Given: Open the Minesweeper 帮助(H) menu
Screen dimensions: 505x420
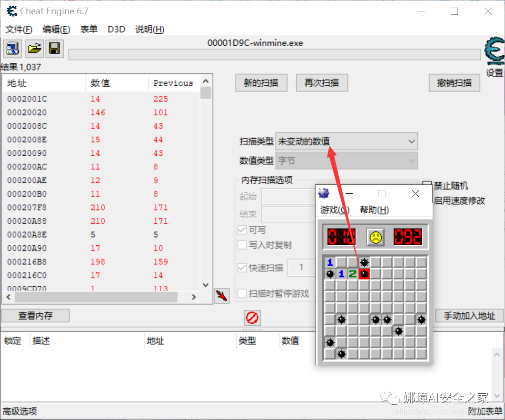Looking at the screenshot, I should click(x=374, y=210).
